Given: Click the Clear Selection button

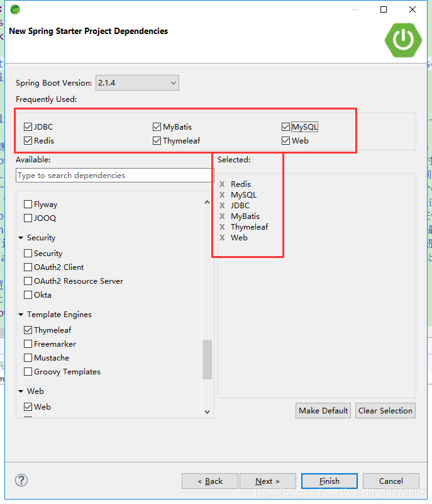Looking at the screenshot, I should 385,410.
